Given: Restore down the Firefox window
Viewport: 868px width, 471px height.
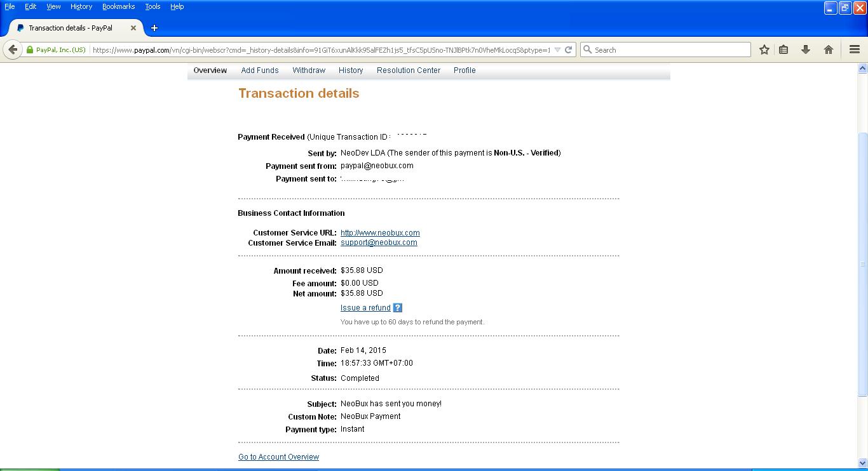Looking at the screenshot, I should [845, 8].
